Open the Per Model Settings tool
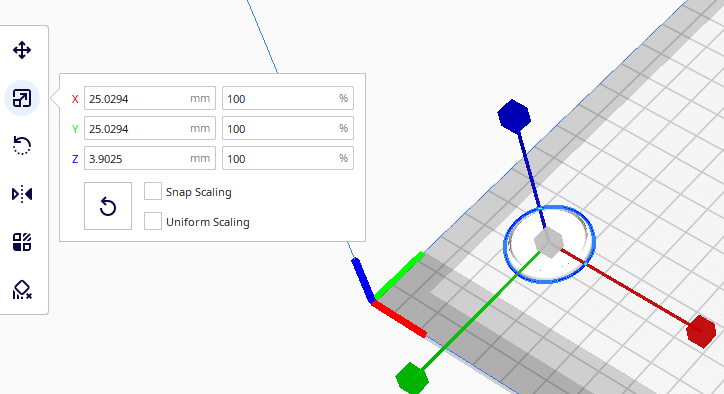Viewport: 724px width, 394px height. pyautogui.click(x=22, y=242)
